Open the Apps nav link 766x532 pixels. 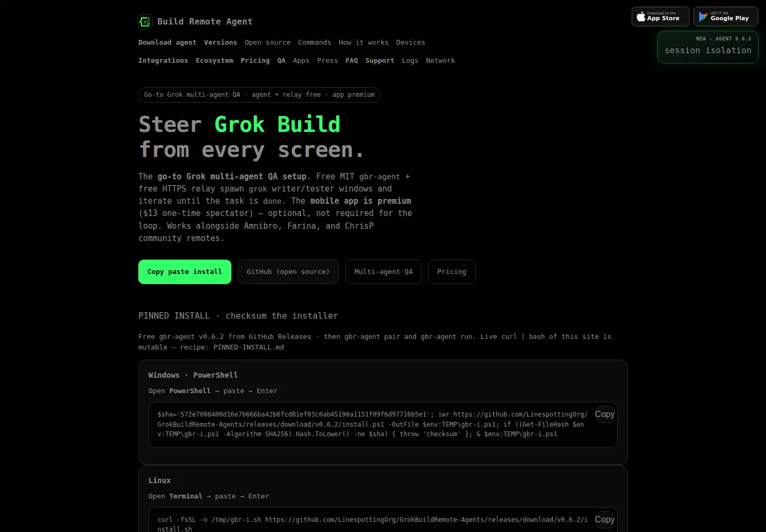(301, 61)
